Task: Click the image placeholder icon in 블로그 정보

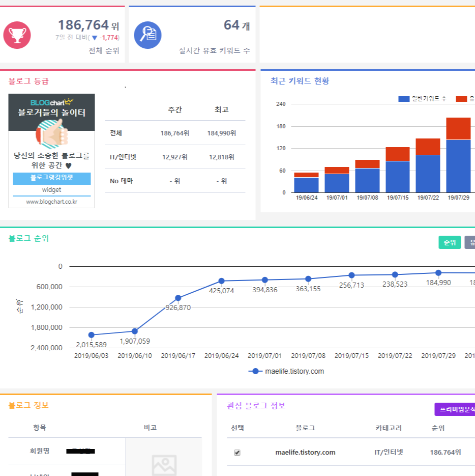Action: click(164, 465)
